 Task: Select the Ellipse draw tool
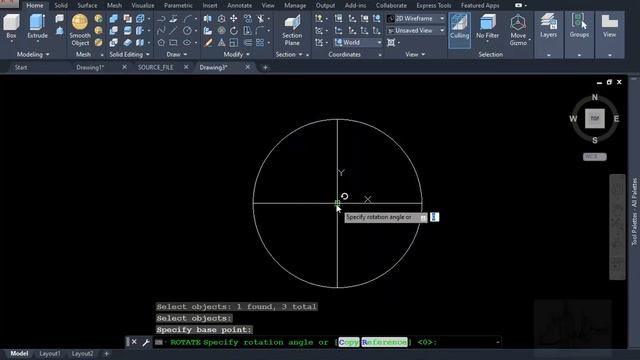pos(187,42)
